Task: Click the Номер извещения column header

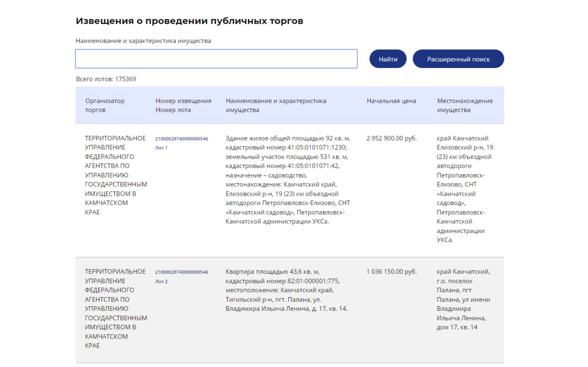Action: (183, 101)
